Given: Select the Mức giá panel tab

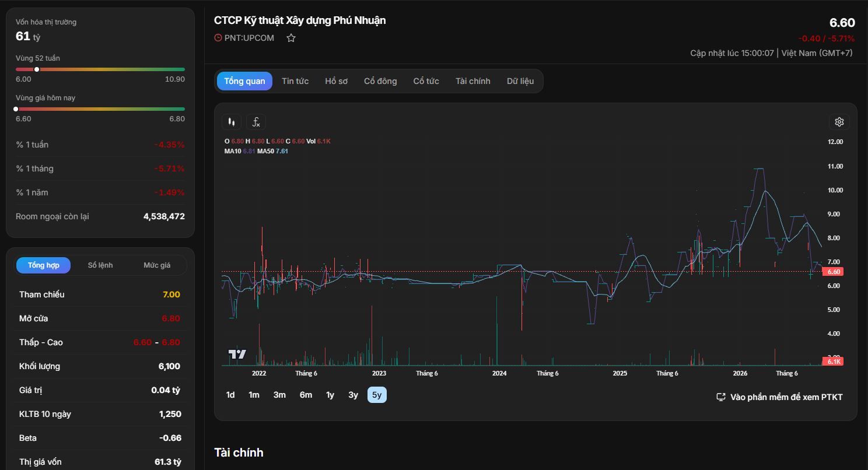Looking at the screenshot, I should 157,265.
